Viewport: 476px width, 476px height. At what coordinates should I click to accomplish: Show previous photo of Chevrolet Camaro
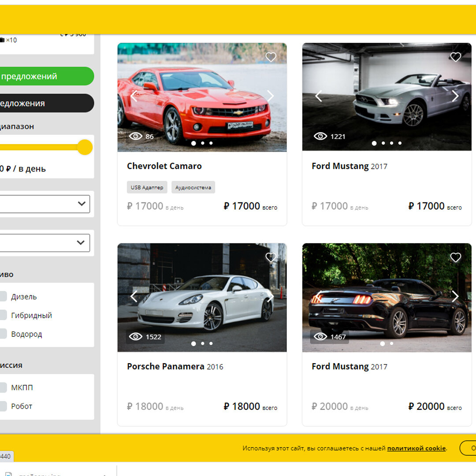point(134,96)
